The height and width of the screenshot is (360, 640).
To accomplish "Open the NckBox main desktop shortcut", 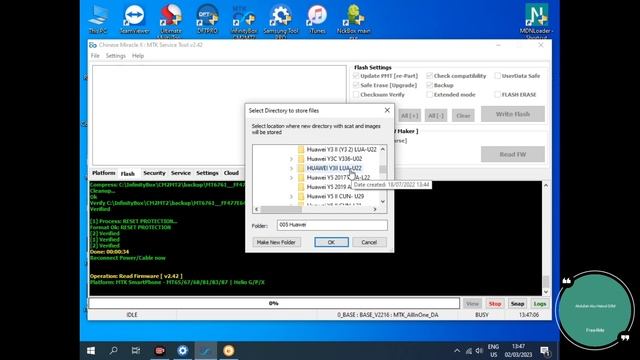I will click(x=353, y=21).
